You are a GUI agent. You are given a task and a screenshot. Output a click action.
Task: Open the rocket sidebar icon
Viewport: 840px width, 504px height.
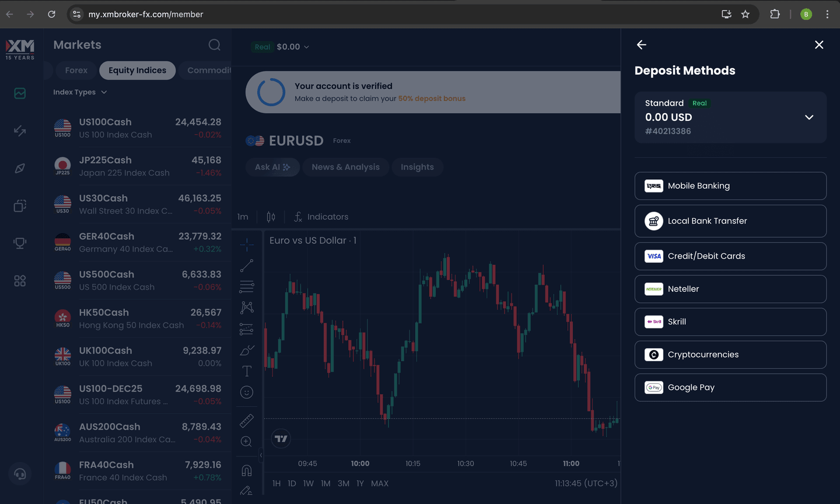coord(20,168)
